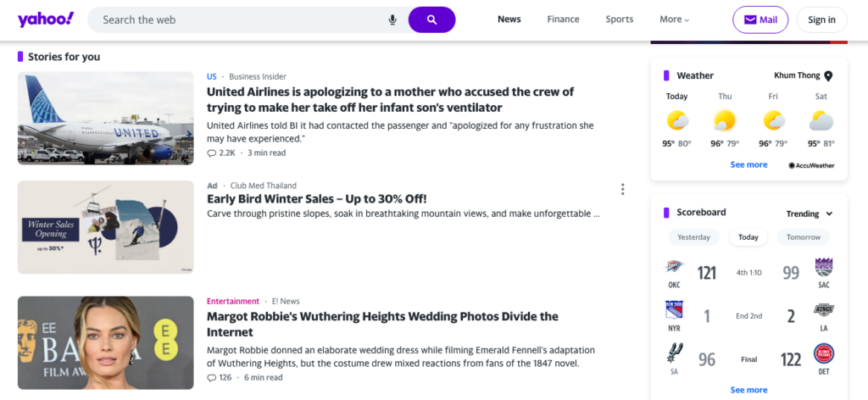
Task: Select the Today scoreboard filter
Action: pos(748,237)
